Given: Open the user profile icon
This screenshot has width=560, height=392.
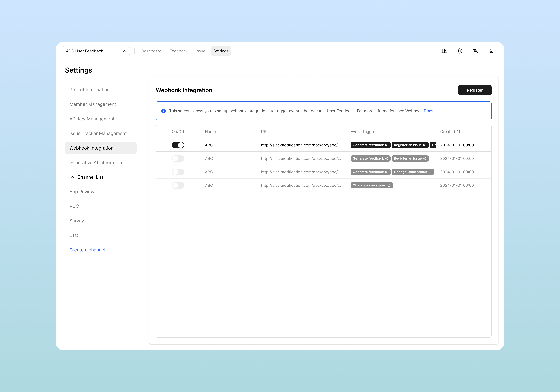Looking at the screenshot, I should 491,51.
